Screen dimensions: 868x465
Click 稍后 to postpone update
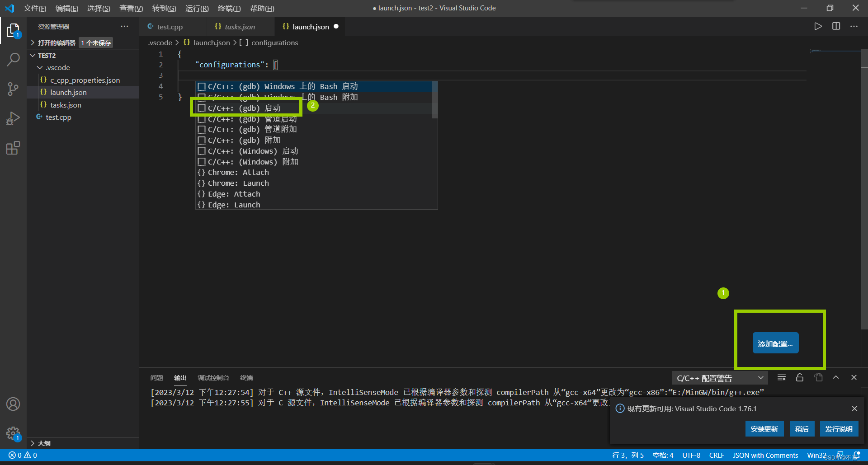point(802,429)
